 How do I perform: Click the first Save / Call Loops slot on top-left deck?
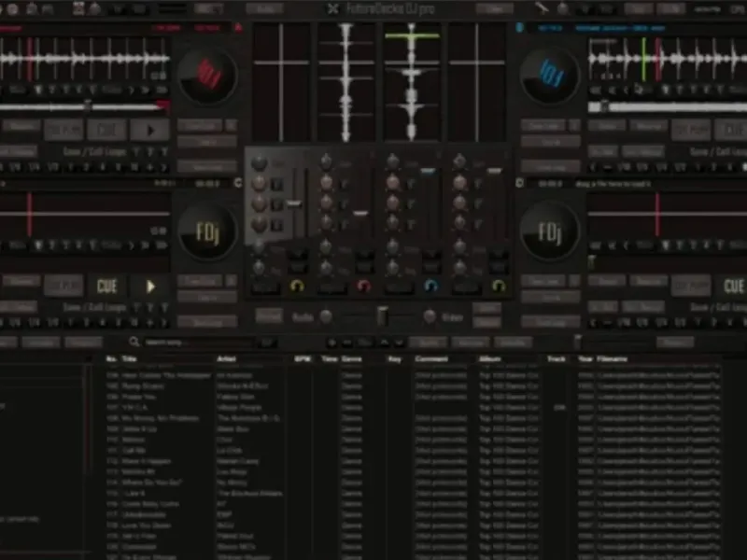coord(135,152)
